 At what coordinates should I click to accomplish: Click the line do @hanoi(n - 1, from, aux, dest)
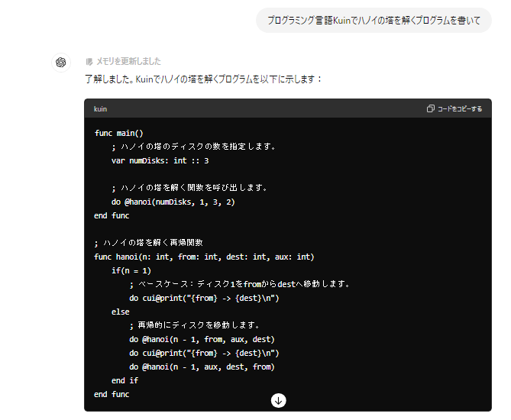point(202,340)
